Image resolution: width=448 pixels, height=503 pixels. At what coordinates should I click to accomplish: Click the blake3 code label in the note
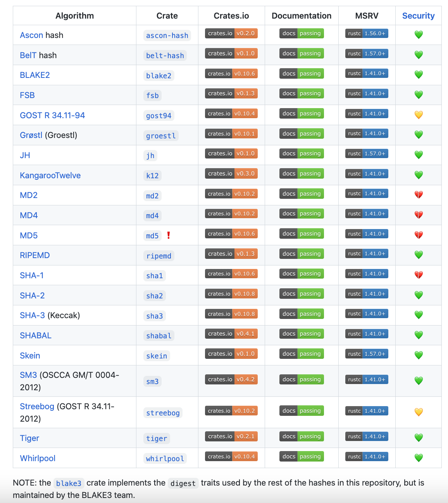69,483
